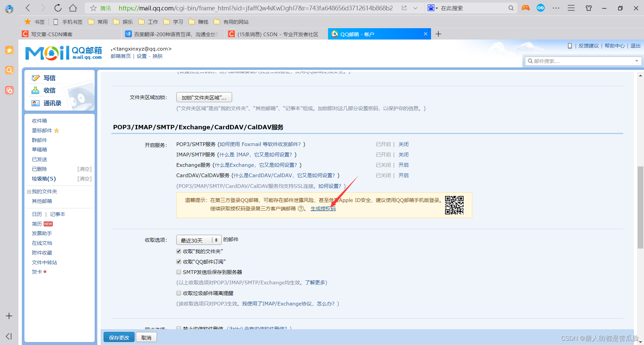The height and width of the screenshot is (345, 644).
Task: Open the 帮助中心 link
Action: 614,46
